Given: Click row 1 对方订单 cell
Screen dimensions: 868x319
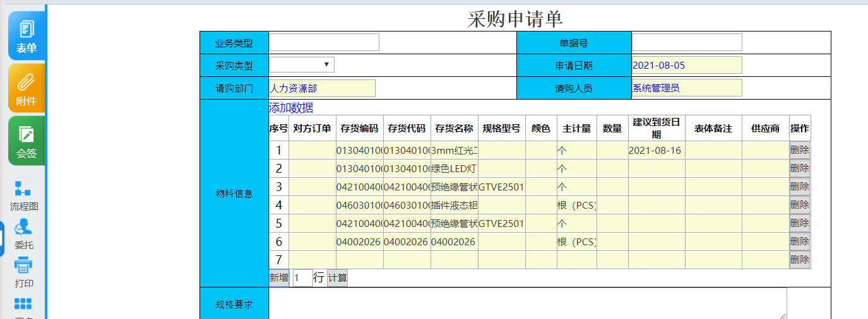Looking at the screenshot, I should [312, 150].
